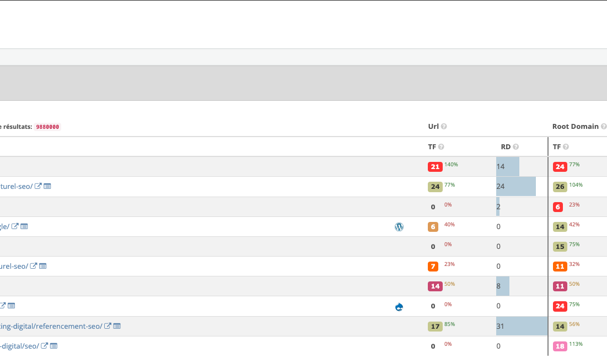This screenshot has height=364, width=607.
Task: Click table view icon after "referencement-seo/" URL
Action: coord(117,326)
